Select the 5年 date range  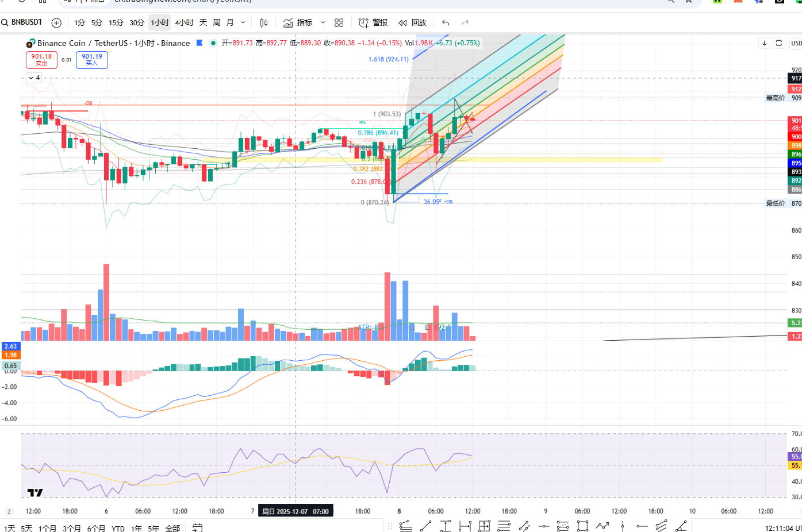[x=154, y=528]
